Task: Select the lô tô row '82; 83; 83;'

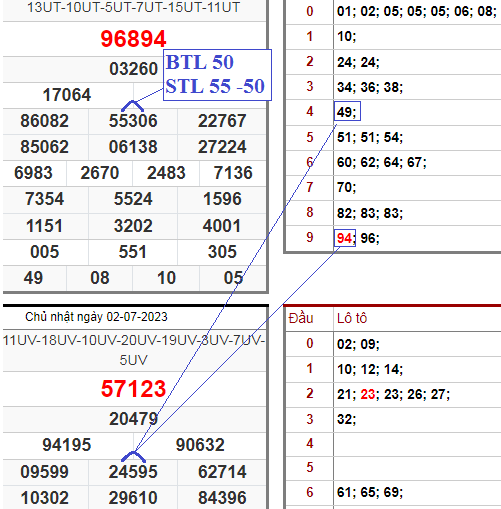Action: click(x=370, y=213)
